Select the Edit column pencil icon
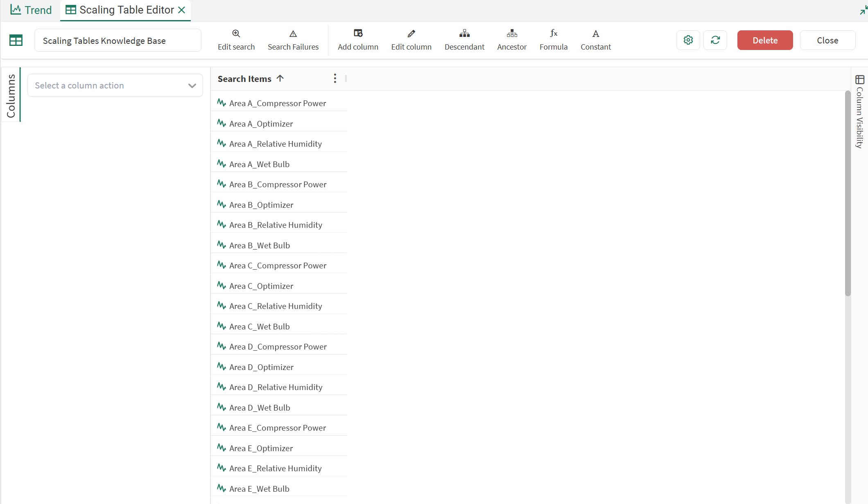 tap(411, 34)
